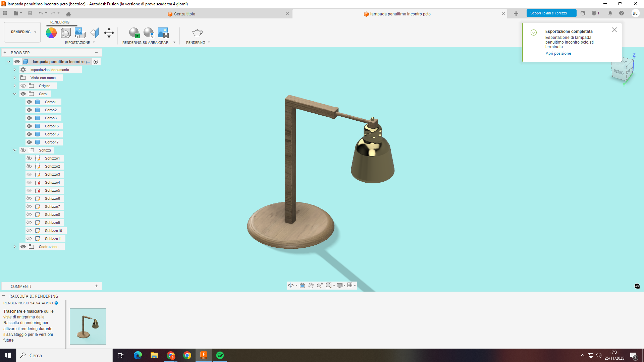Expand the Costruzione folder
This screenshot has height=362, width=644.
click(x=15, y=246)
